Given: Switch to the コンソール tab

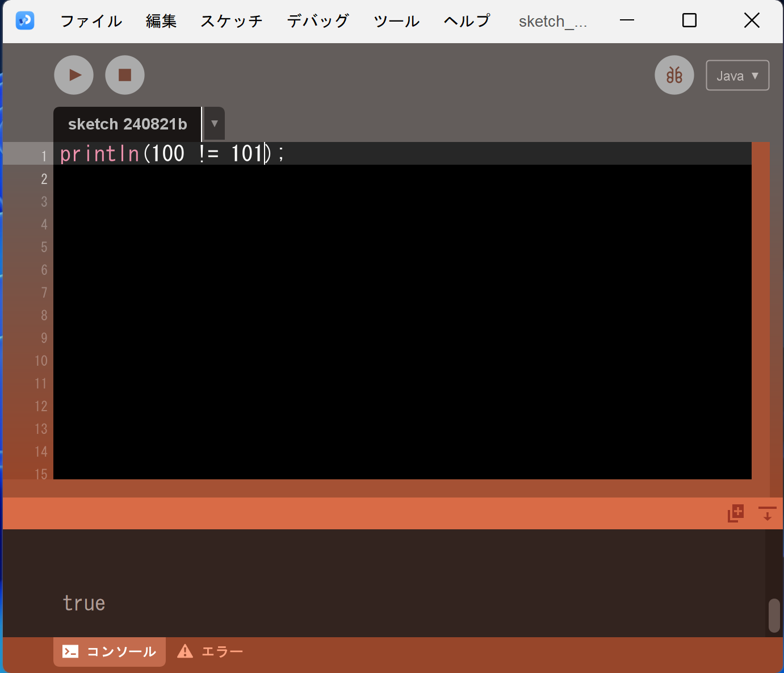Looking at the screenshot, I should pyautogui.click(x=110, y=651).
